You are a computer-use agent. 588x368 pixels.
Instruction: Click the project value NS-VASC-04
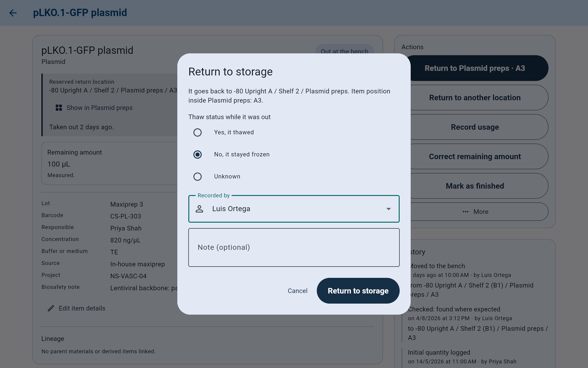(128, 276)
